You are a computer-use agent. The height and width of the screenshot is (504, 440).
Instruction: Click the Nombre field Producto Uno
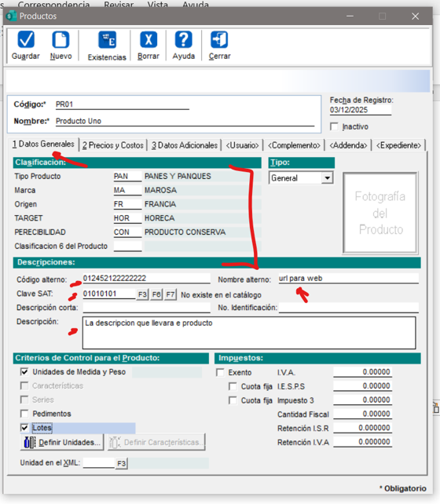tap(185, 121)
